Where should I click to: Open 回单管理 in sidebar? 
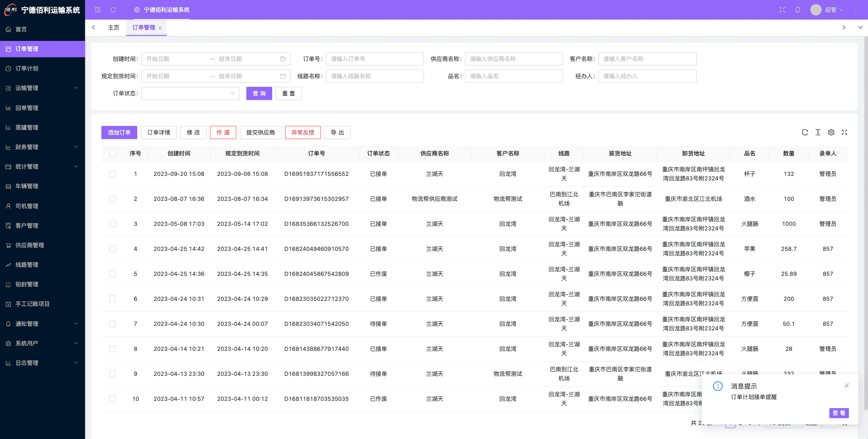point(42,108)
